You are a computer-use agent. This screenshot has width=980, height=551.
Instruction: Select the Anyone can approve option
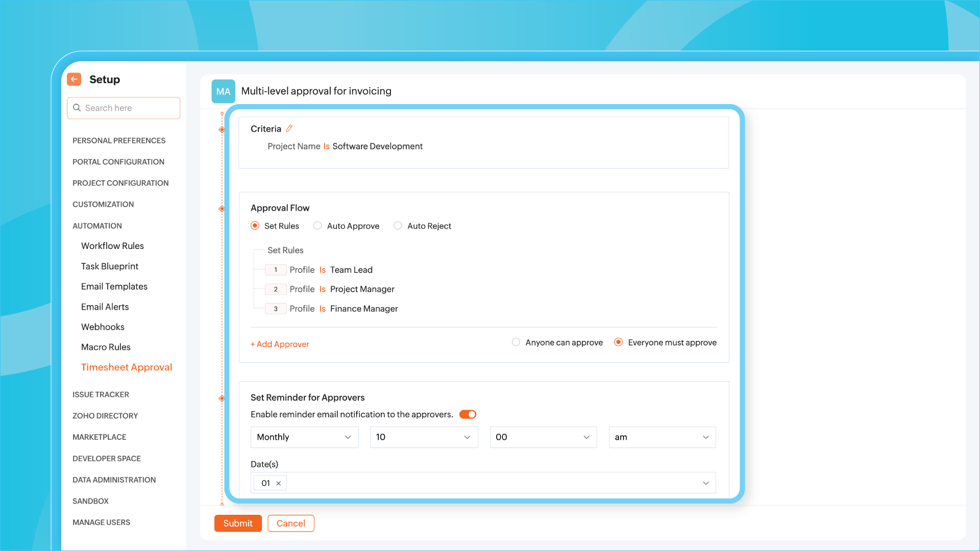(x=516, y=342)
